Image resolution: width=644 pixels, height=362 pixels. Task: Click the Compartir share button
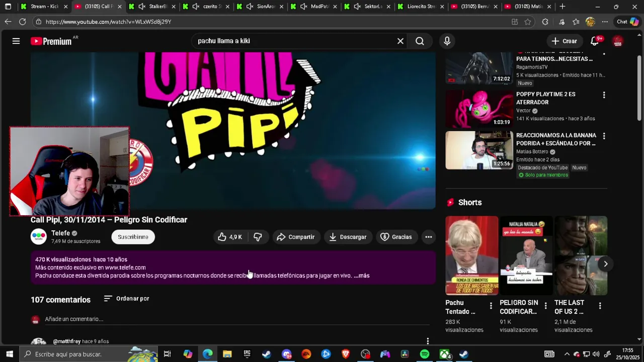tap(296, 237)
